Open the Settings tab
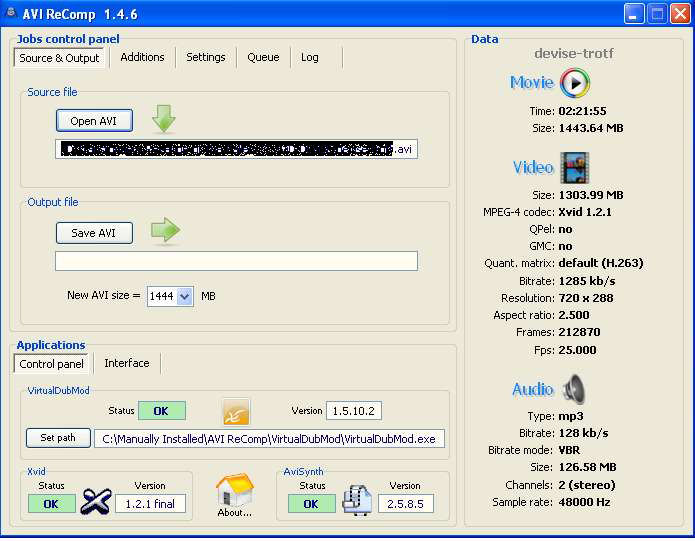The width and height of the screenshot is (695, 541). pos(206,57)
